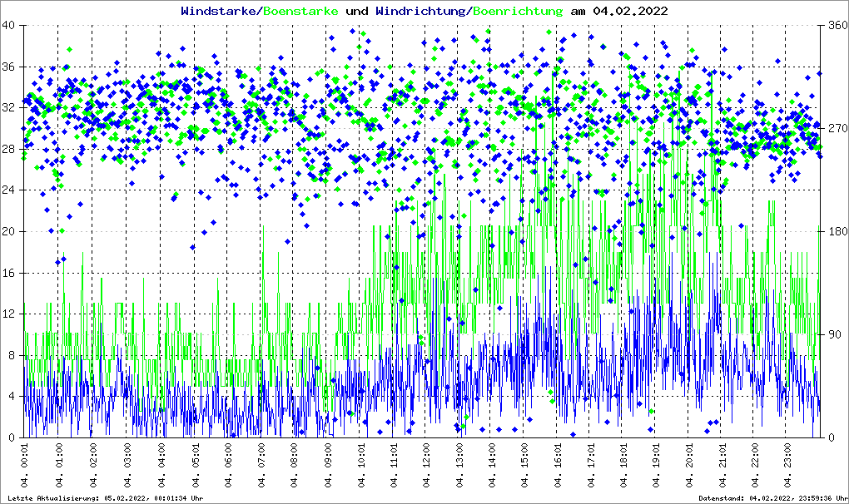
Task: Click the 90 degree label on the right axis
Action: (x=832, y=335)
